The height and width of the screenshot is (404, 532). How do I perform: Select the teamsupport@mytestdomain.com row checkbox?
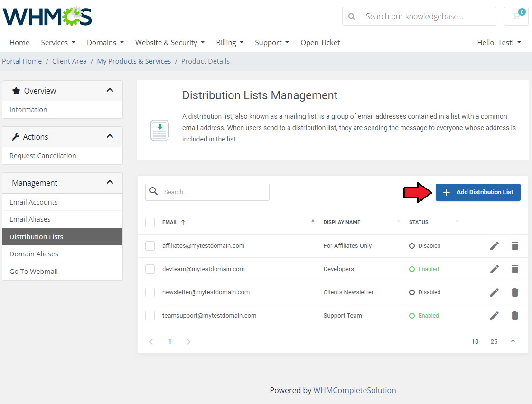click(x=150, y=316)
